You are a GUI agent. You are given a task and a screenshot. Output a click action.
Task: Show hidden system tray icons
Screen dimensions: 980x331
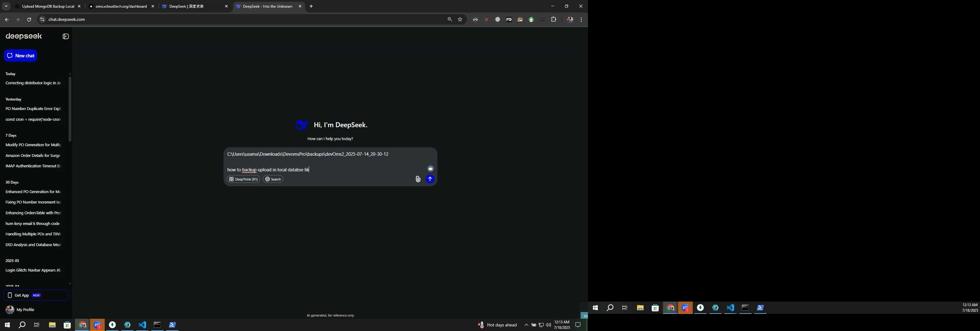(x=526, y=325)
